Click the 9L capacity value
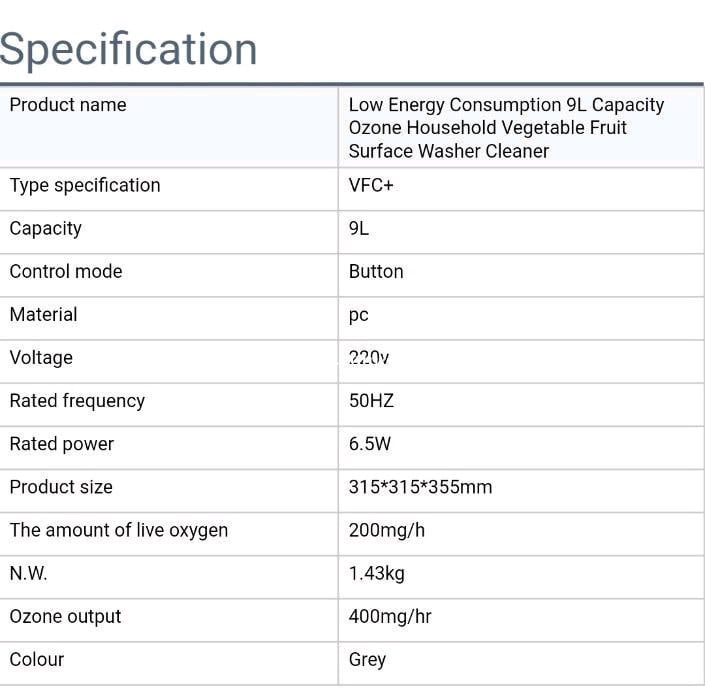The width and height of the screenshot is (705, 688). pyautogui.click(x=359, y=229)
